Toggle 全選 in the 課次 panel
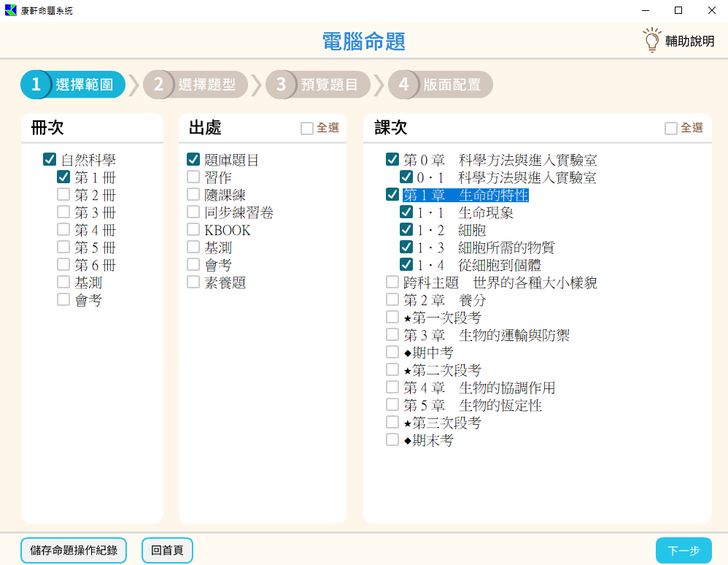728x565 pixels. point(671,128)
